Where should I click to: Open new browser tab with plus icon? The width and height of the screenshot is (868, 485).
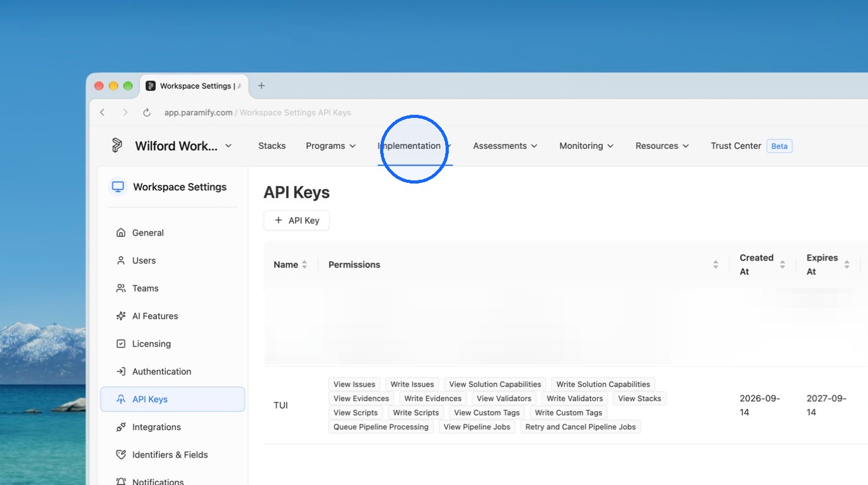click(261, 86)
